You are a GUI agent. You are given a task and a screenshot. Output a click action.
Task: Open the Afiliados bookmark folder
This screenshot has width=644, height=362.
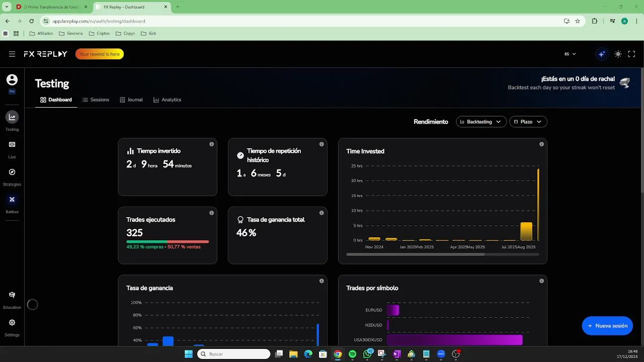41,34
